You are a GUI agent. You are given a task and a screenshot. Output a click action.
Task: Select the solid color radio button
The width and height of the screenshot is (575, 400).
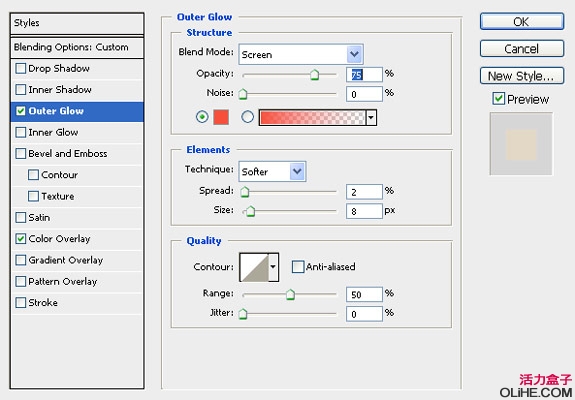click(x=202, y=117)
